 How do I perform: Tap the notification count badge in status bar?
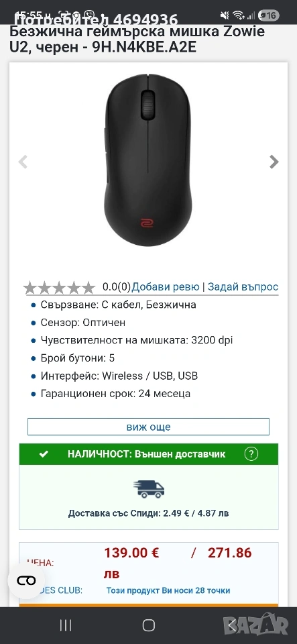(x=269, y=15)
